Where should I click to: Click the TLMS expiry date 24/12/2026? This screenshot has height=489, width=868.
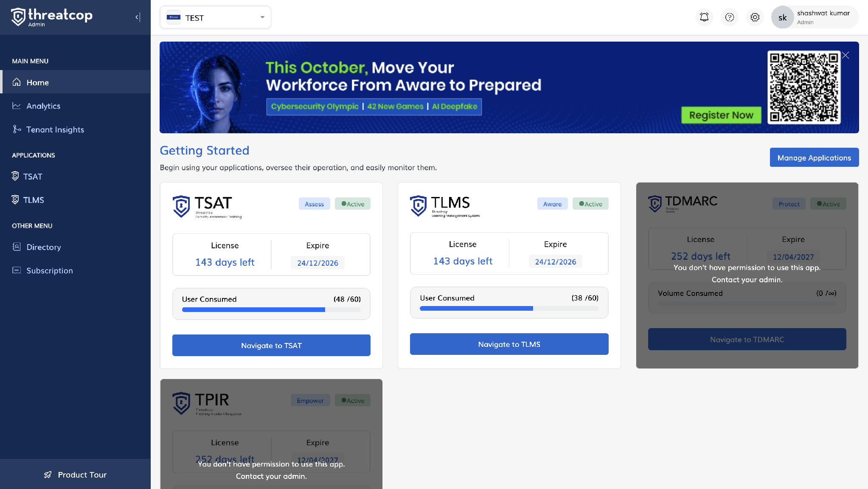[555, 261]
